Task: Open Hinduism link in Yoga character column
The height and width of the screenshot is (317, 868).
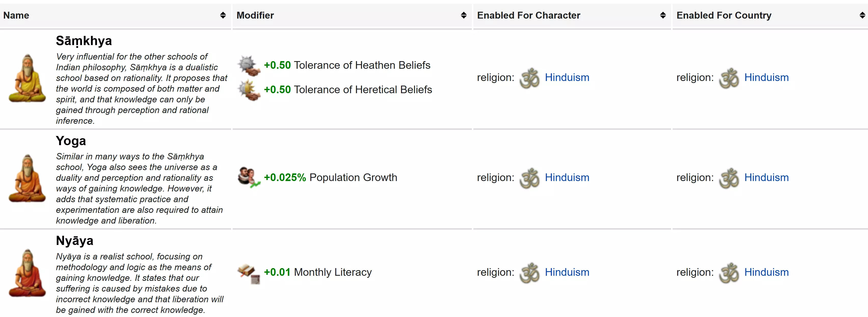Action: click(567, 177)
